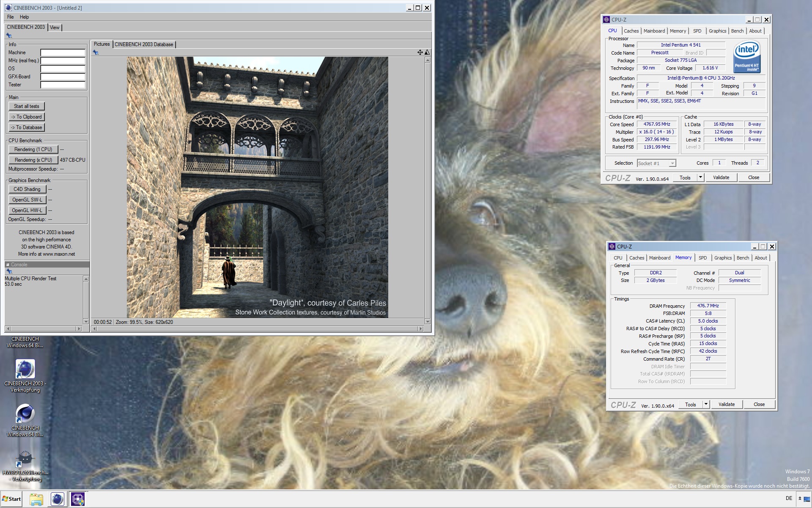This screenshot has width=812, height=508.
Task: Click the CPU-Z taskbar icon
Action: coord(77,499)
